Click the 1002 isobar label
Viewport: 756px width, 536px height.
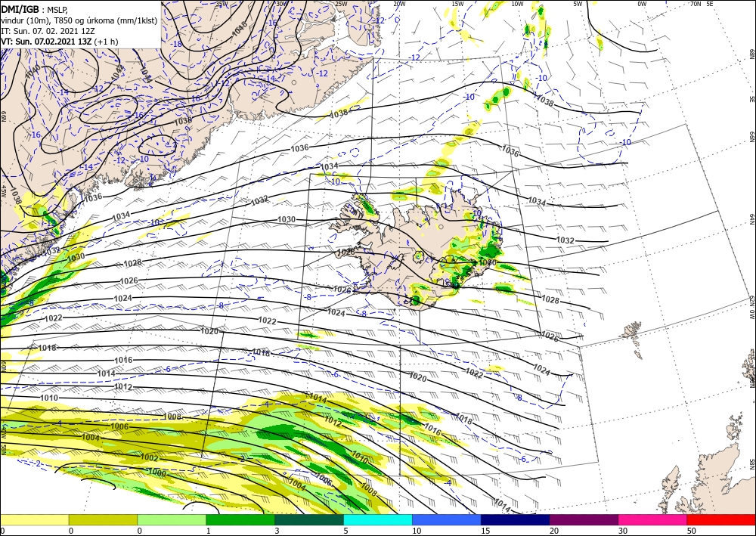pyautogui.click(x=150, y=457)
